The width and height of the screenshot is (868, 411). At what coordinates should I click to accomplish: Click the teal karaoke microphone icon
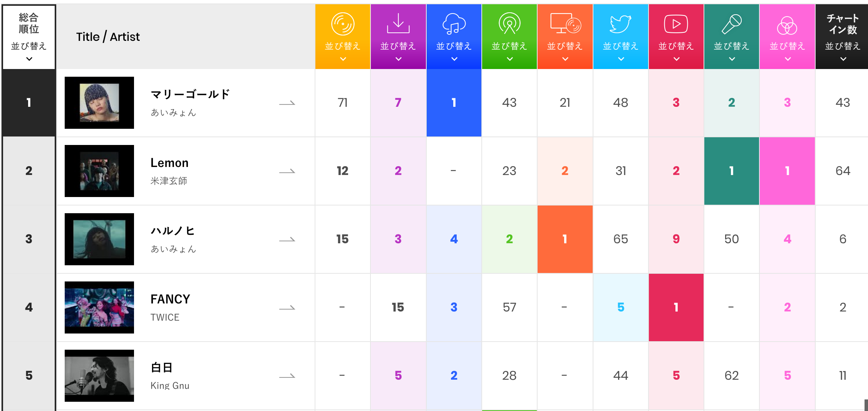(731, 24)
